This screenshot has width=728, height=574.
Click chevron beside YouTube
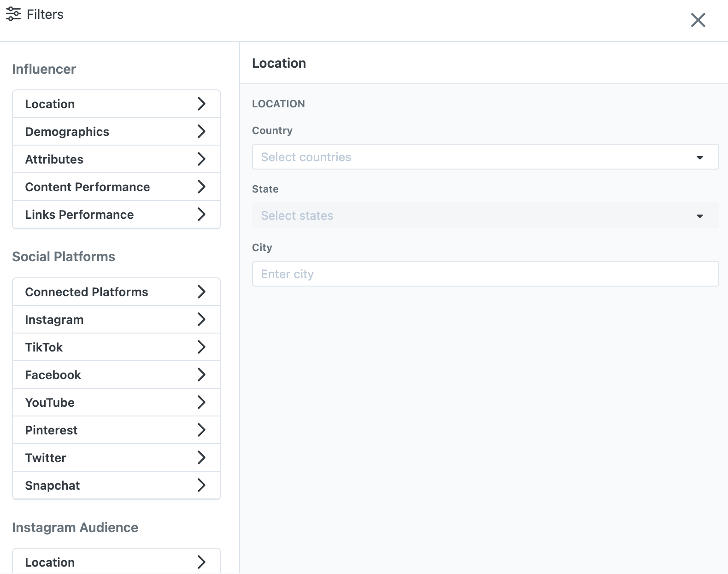tap(201, 402)
